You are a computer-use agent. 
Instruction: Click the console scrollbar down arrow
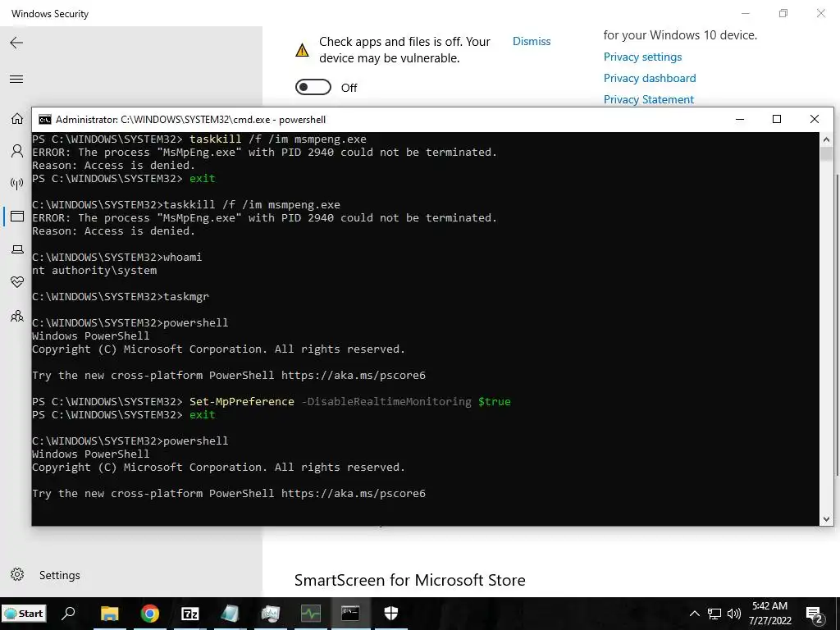pyautogui.click(x=826, y=518)
